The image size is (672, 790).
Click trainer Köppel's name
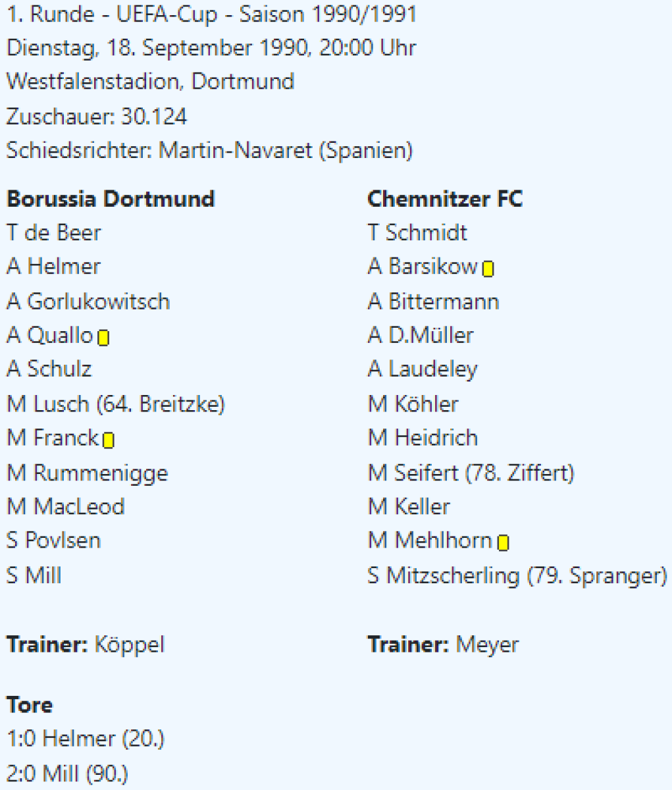click(x=129, y=645)
